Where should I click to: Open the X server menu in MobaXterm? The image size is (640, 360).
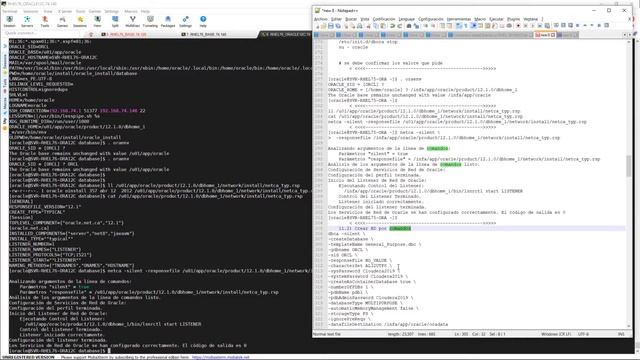64,11
